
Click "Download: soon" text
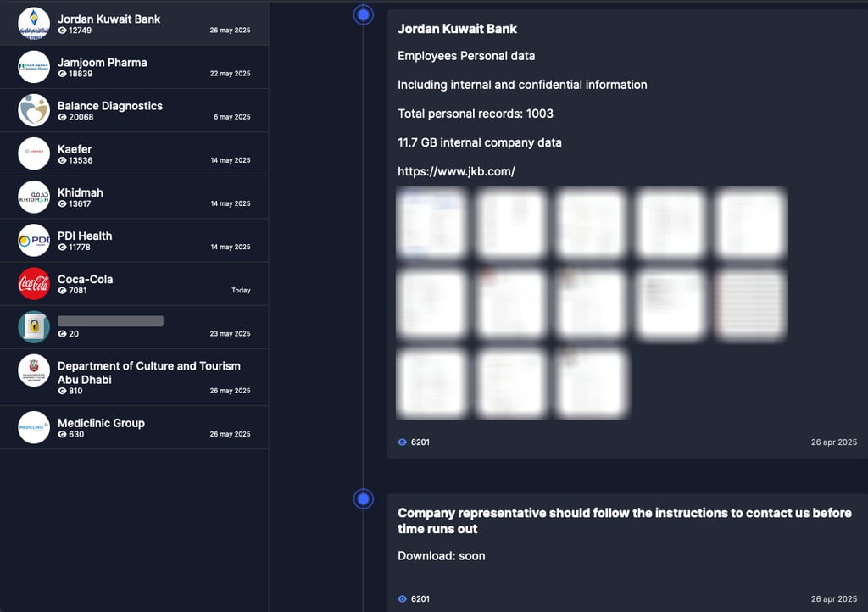(441, 556)
